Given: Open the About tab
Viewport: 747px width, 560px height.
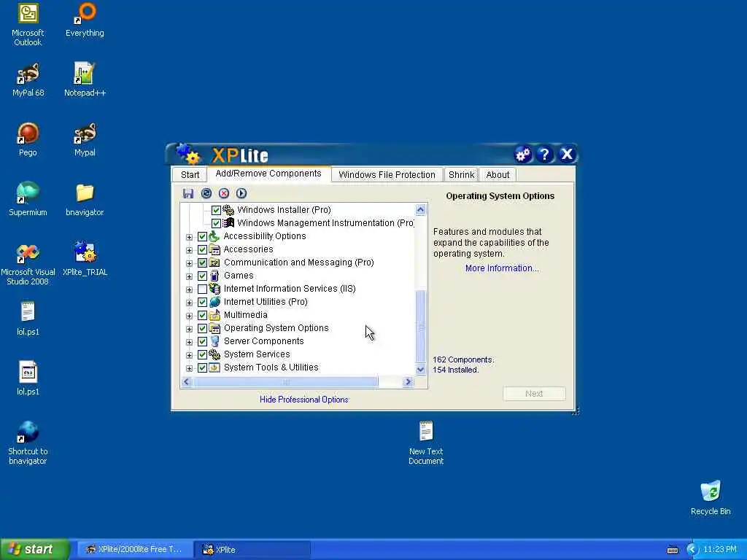Looking at the screenshot, I should (x=498, y=175).
